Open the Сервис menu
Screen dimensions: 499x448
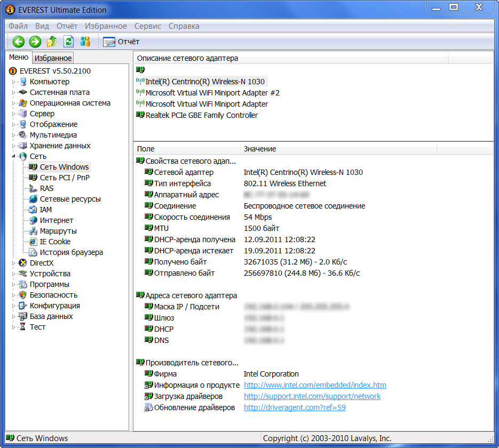(148, 26)
